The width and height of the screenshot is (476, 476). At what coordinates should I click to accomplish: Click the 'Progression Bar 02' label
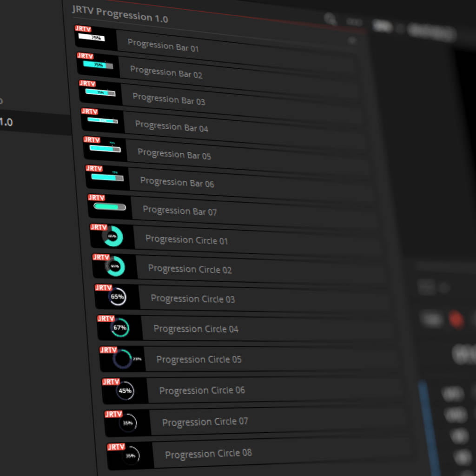pos(166,72)
